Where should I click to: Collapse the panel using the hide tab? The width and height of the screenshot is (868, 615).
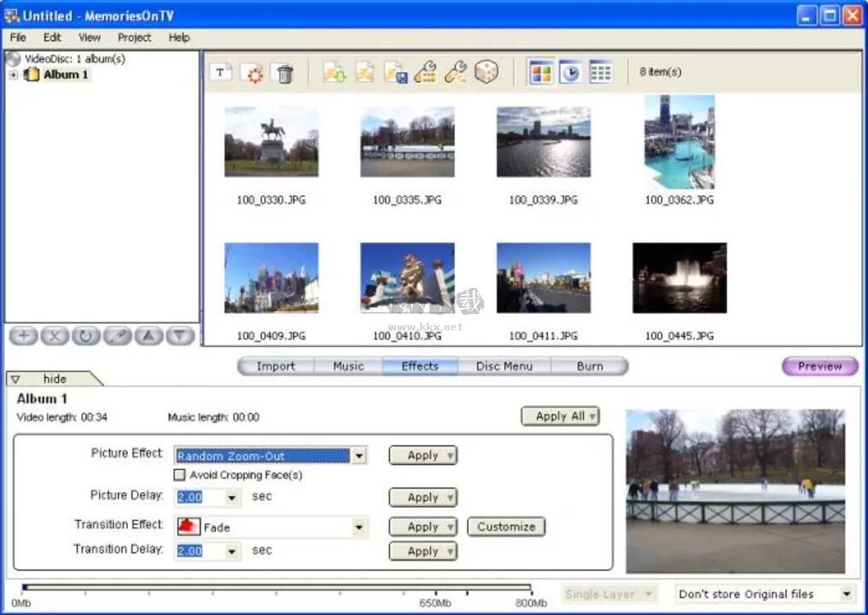click(x=53, y=379)
